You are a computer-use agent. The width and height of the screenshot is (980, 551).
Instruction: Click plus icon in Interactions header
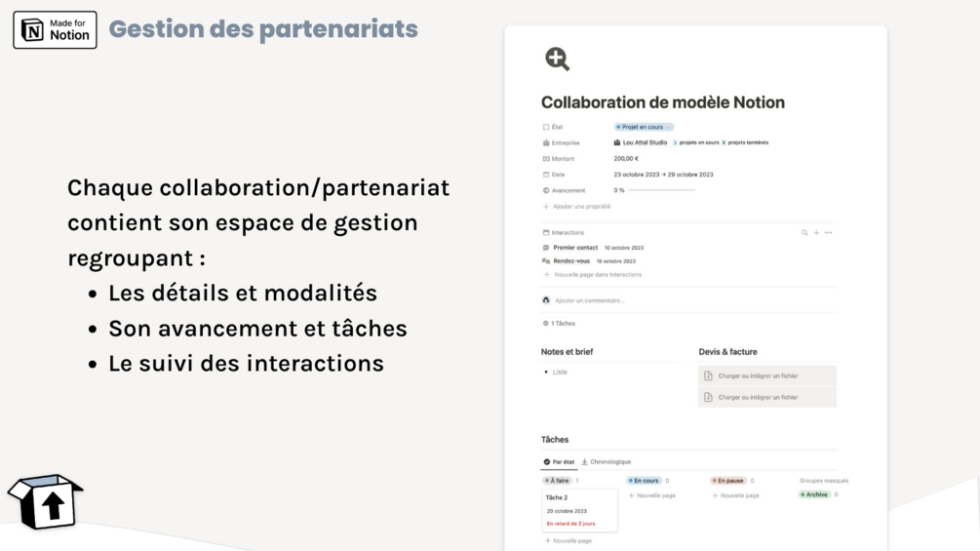(x=816, y=233)
